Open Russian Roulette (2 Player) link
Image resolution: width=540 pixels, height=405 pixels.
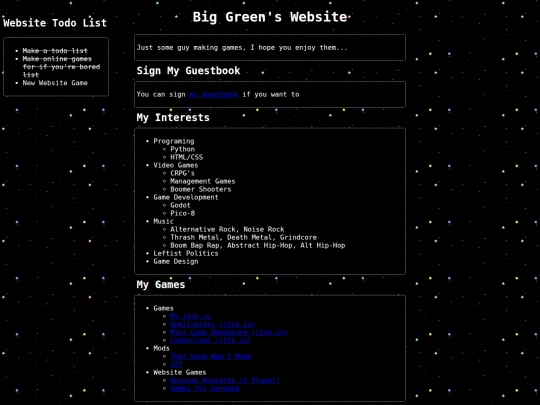coord(225,380)
